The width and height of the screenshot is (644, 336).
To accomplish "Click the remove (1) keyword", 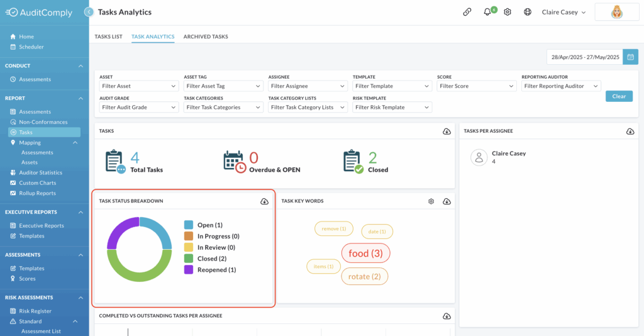I will point(333,229).
